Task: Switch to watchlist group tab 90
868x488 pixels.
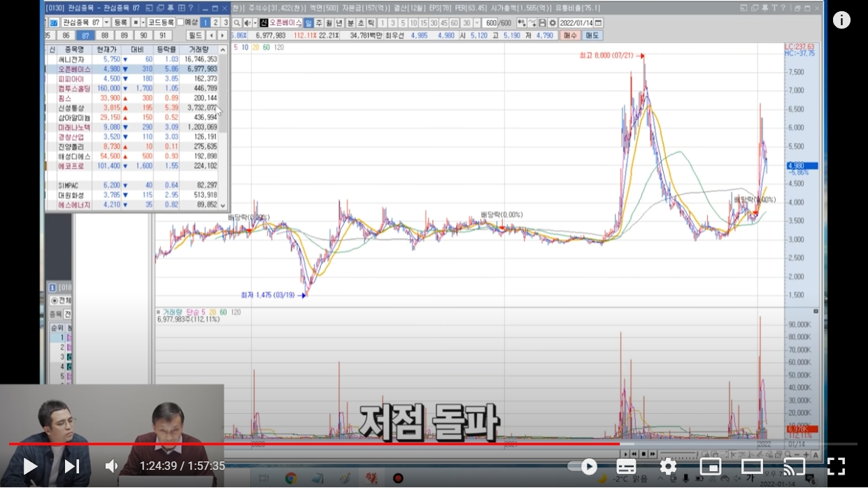Action: 143,35
